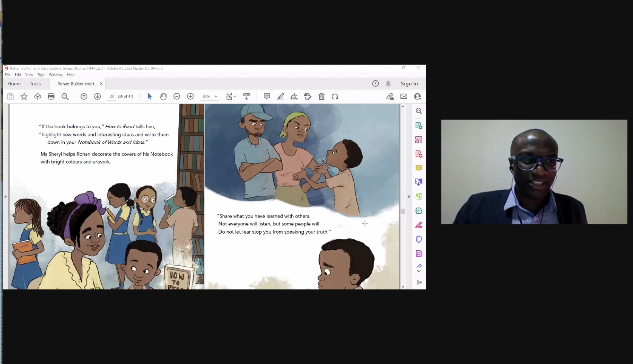Share a link to this file

point(390,96)
